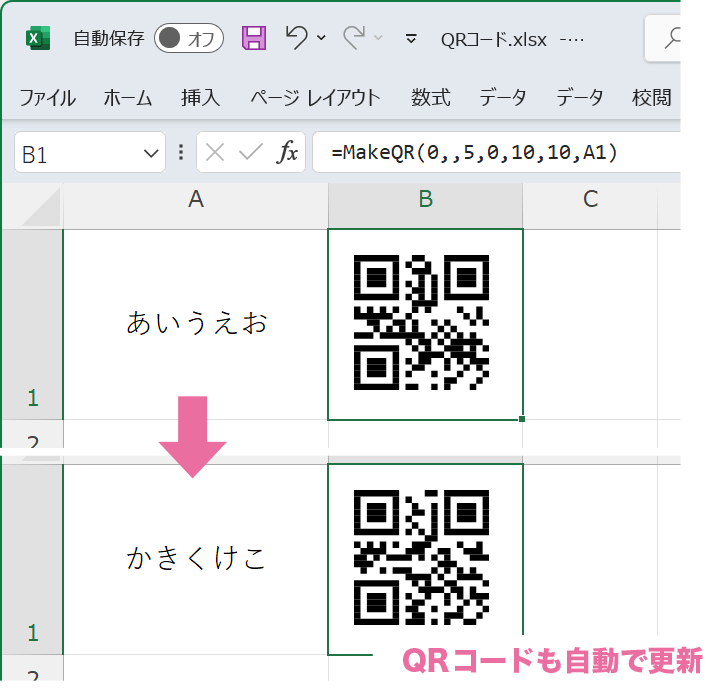This screenshot has height=694, width=724.
Task: Open Customize Quick Access Toolbar dropdown
Action: 411,39
